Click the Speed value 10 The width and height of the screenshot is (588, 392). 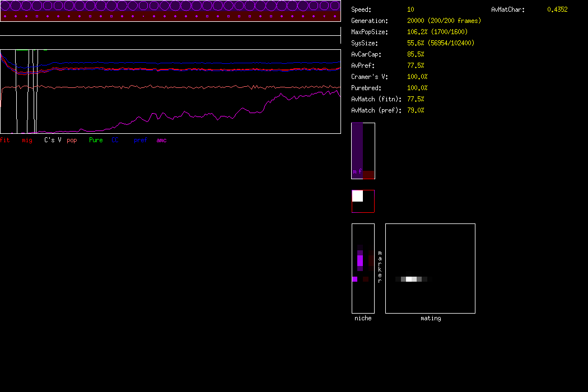coord(410,10)
